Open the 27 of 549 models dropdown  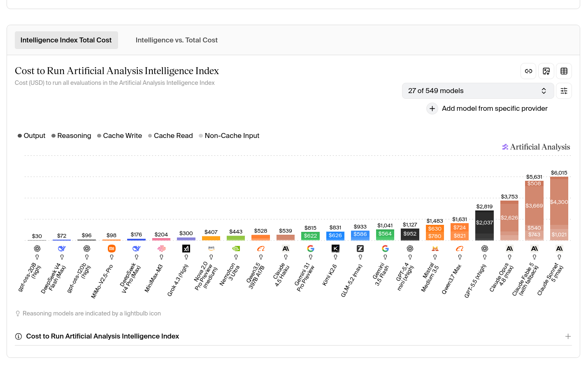point(478,91)
